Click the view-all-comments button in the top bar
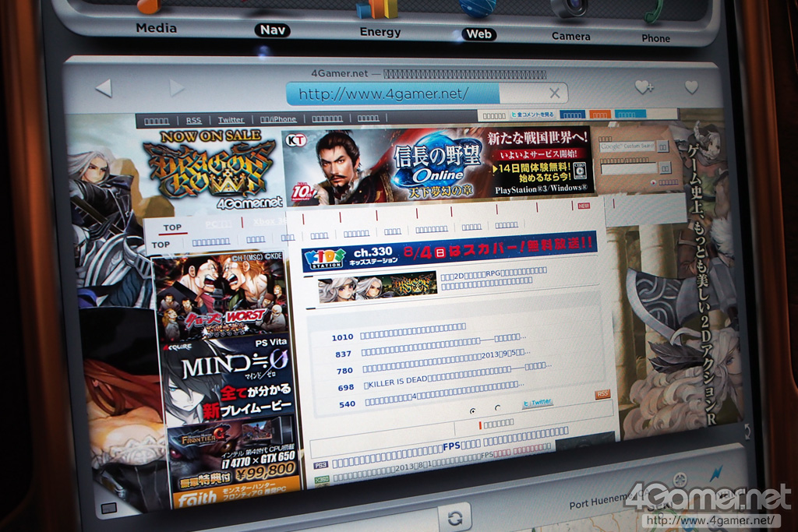 point(532,115)
